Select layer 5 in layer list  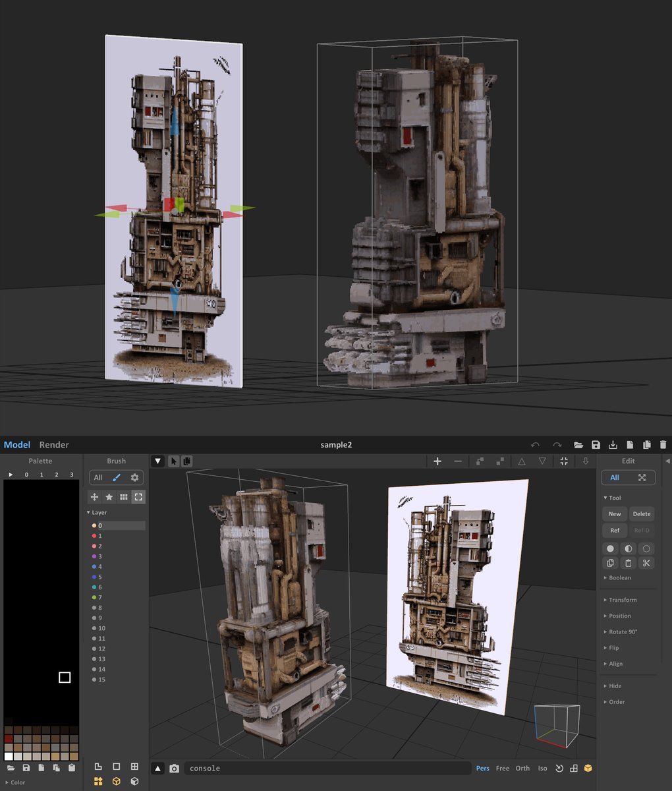click(x=117, y=577)
